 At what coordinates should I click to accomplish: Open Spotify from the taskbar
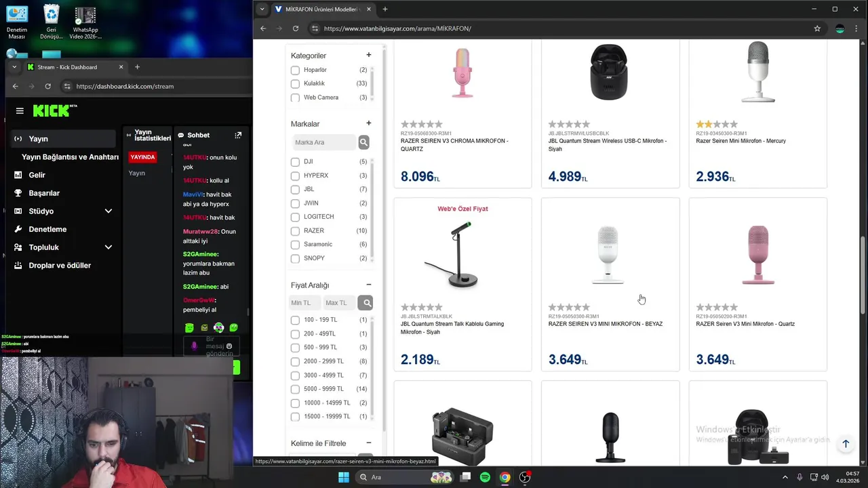coord(485,477)
